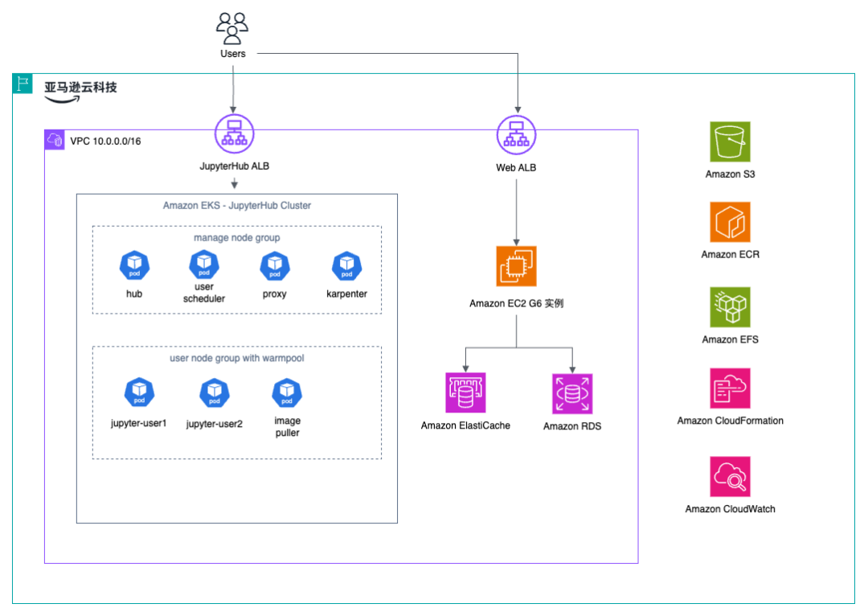The height and width of the screenshot is (616, 868).
Task: Click the teal region flag icon
Action: (x=23, y=84)
